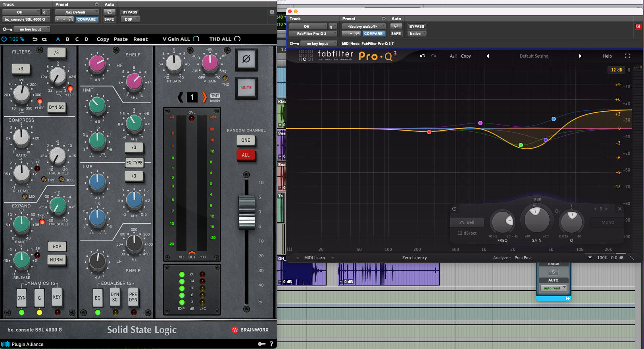The image size is (644, 349).
Task: Show piano display icon in Pro-Q
Action: point(289,249)
